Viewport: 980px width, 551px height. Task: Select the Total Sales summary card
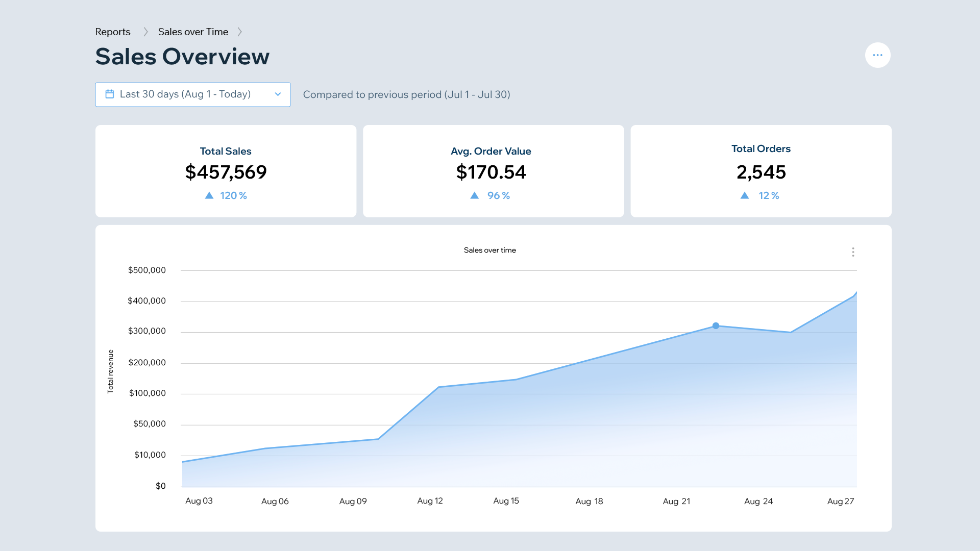(226, 171)
